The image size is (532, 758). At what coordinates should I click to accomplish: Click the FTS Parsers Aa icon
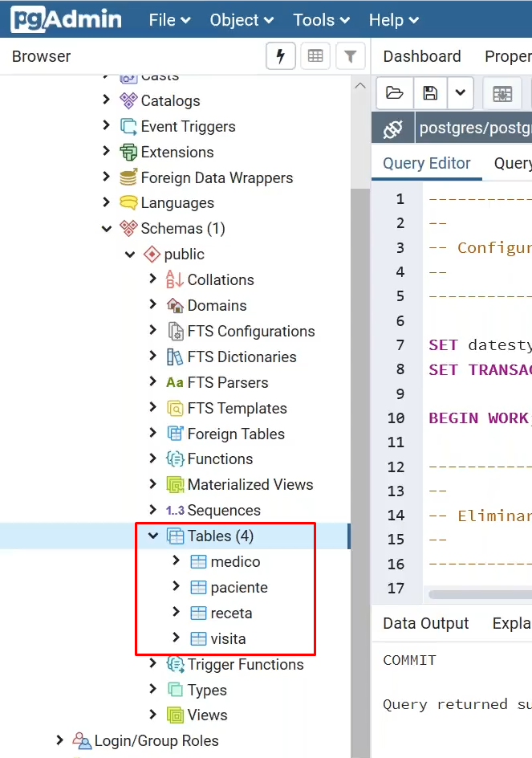pyautogui.click(x=175, y=383)
